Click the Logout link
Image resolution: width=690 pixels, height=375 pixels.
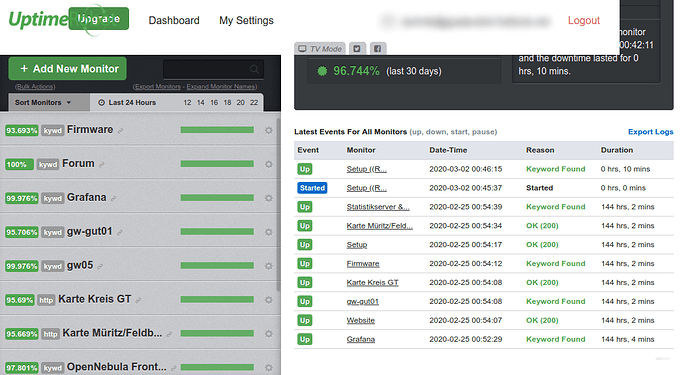point(584,20)
